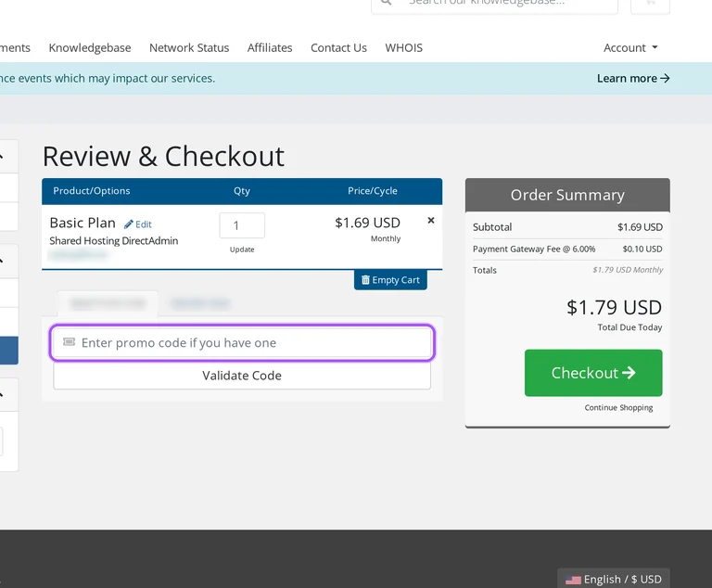The height and width of the screenshot is (588, 712).
Task: Click the pencil icon next to Edit
Action: click(129, 224)
